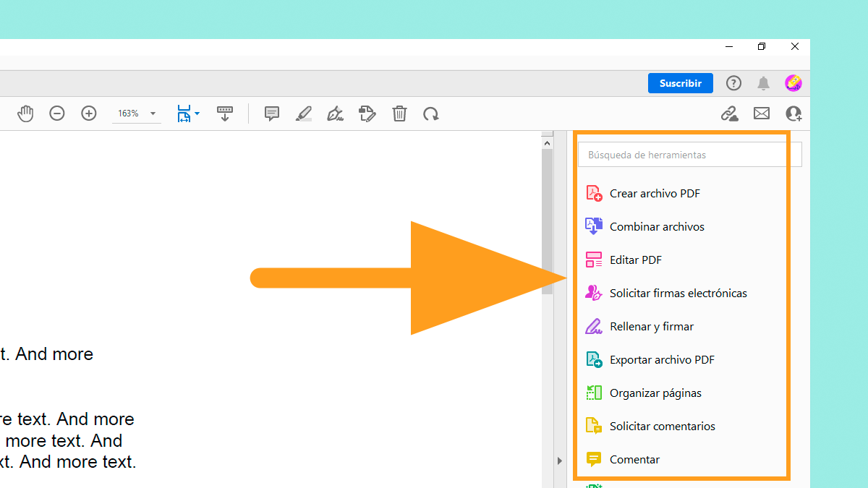
Task: Send the file by email
Action: pos(761,114)
